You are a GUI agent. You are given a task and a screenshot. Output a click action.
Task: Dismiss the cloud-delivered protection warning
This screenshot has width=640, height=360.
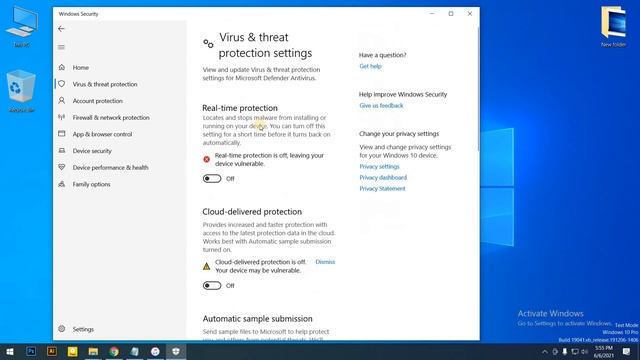click(325, 262)
